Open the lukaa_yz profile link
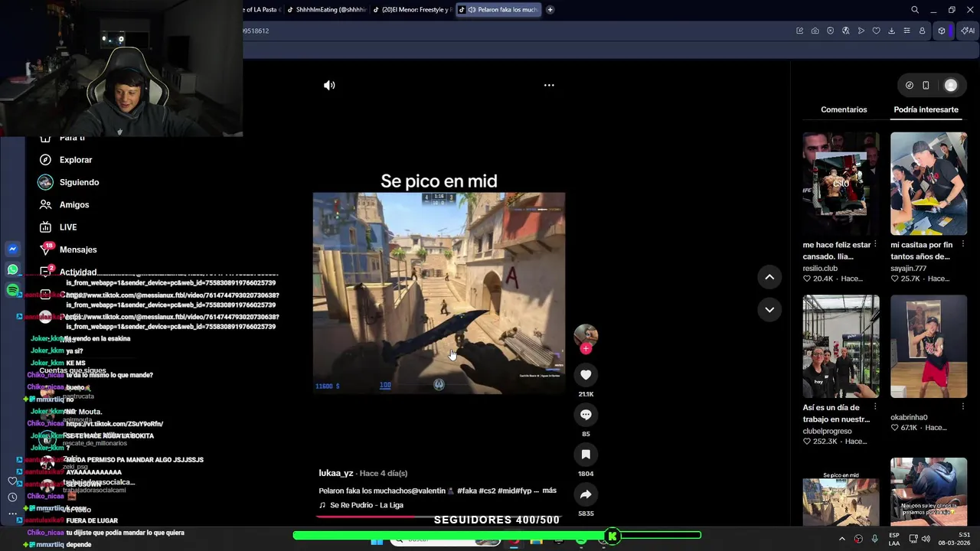980x551 pixels. (336, 473)
